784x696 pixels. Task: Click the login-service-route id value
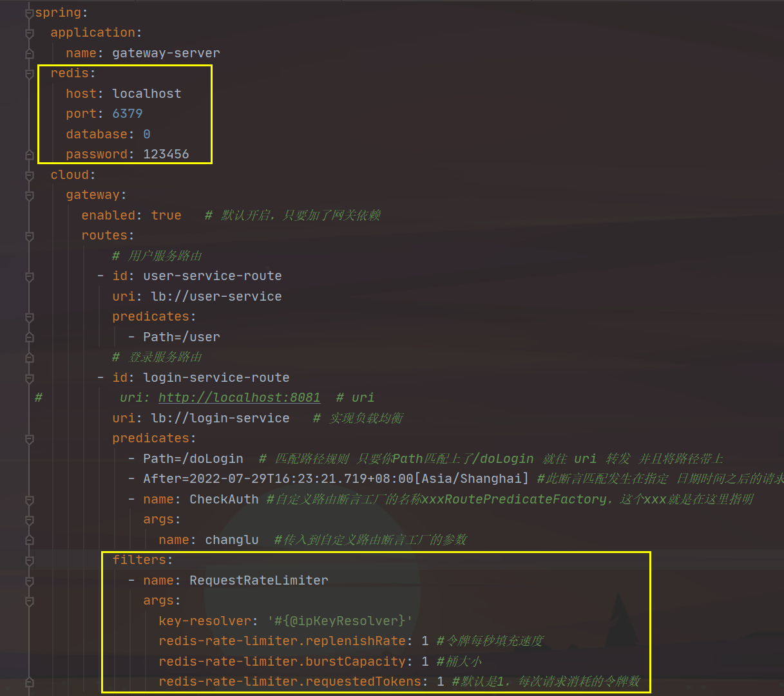pyautogui.click(x=216, y=377)
